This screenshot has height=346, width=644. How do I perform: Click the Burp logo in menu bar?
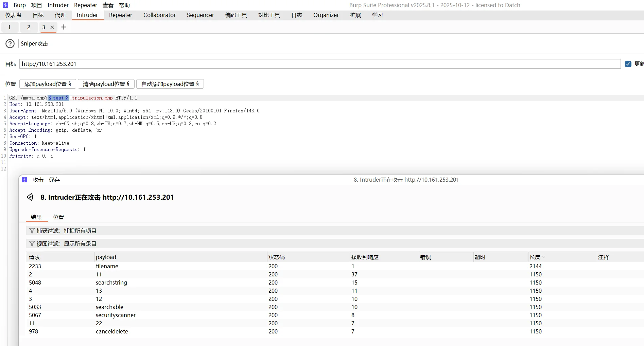click(5, 5)
